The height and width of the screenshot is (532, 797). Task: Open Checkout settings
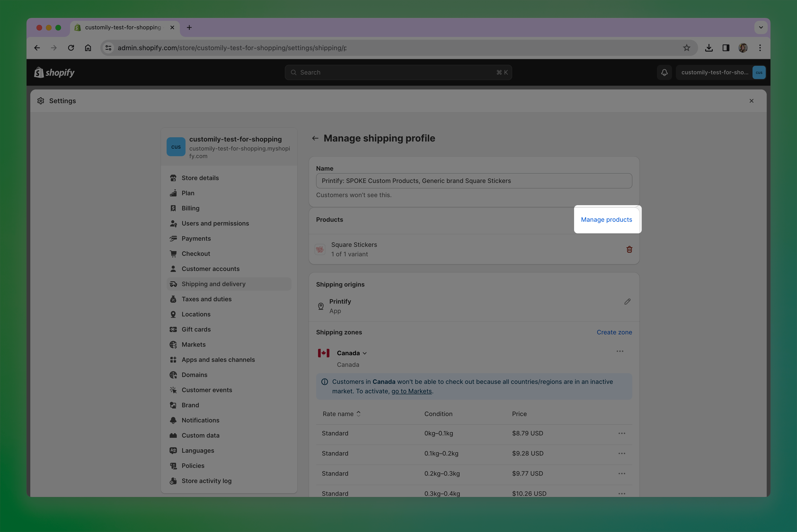coord(229,254)
